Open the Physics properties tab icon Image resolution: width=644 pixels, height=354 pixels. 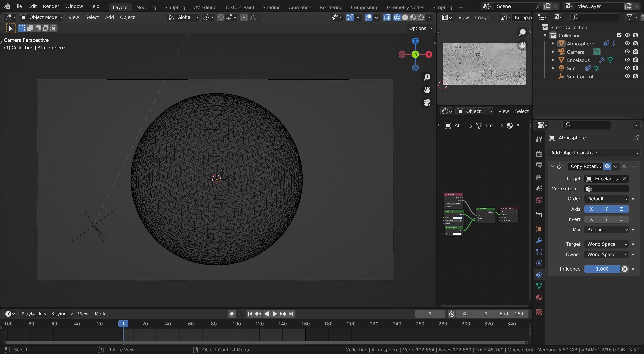pyautogui.click(x=539, y=263)
